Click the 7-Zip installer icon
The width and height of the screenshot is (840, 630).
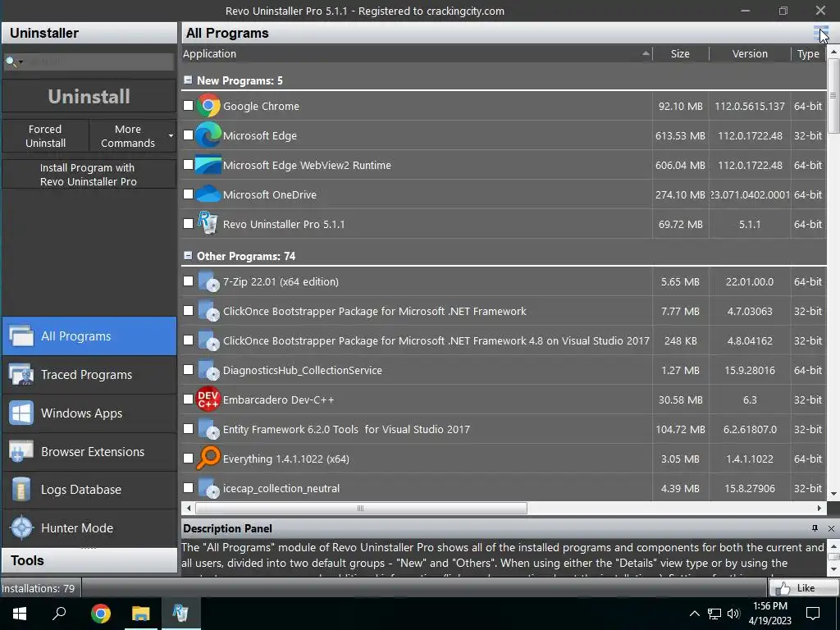click(209, 281)
